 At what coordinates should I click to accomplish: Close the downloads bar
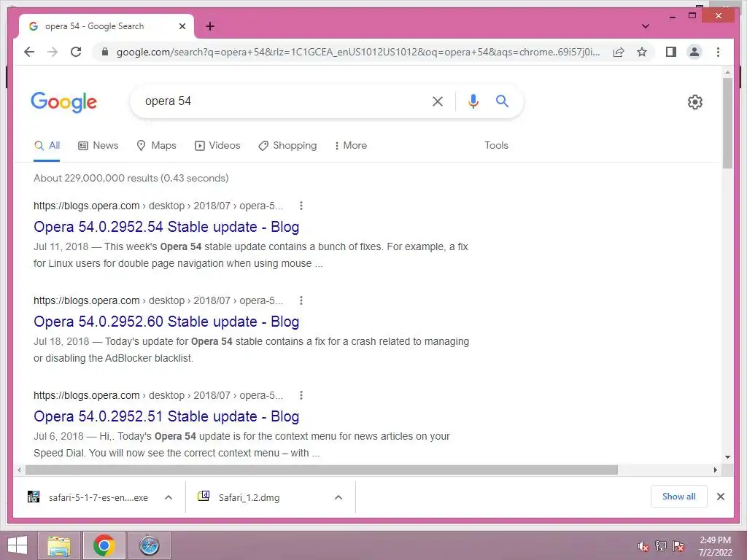tap(720, 497)
